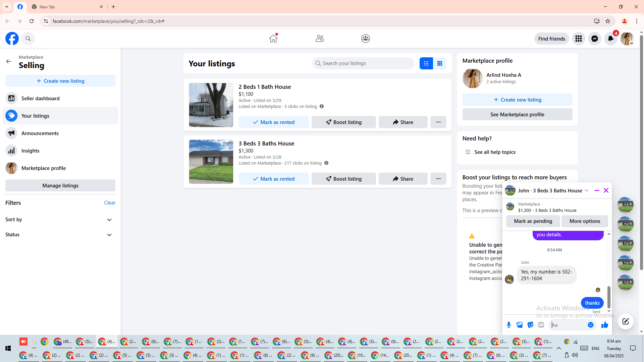Click the new message compose icon
The width and height of the screenshot is (644, 362).
click(x=625, y=321)
